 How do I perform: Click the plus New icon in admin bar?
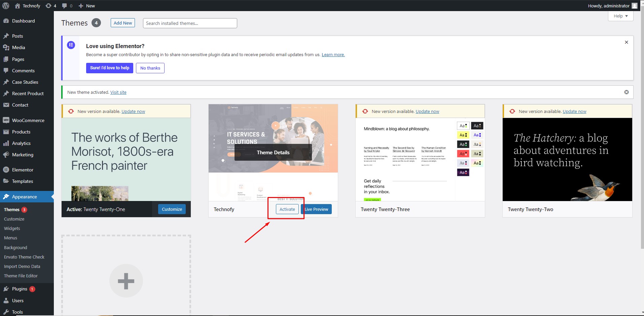81,6
